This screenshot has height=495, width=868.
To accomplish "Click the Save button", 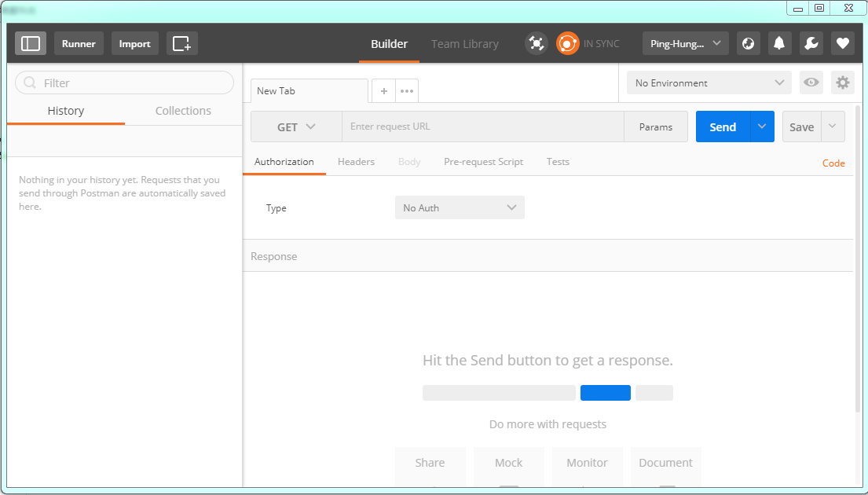I will pyautogui.click(x=801, y=126).
